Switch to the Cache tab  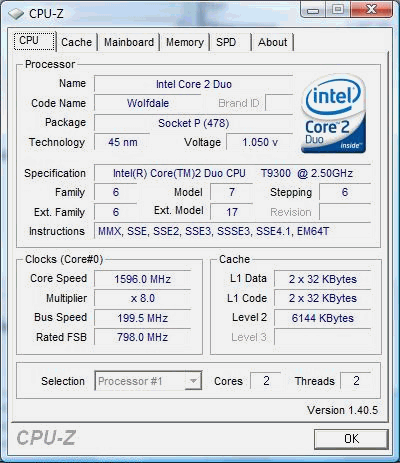pos(76,42)
